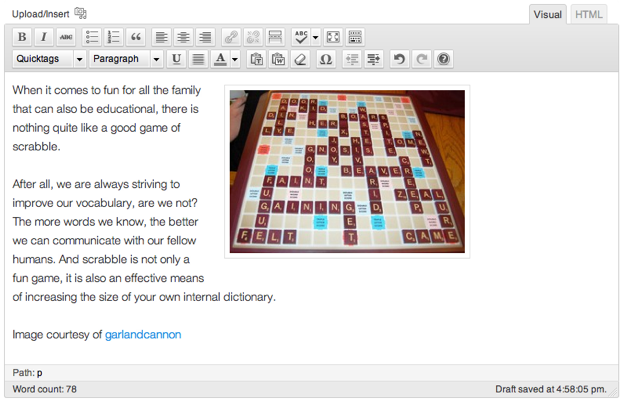624x402 pixels.
Task: Open the text color picker arrow
Action: pyautogui.click(x=235, y=59)
